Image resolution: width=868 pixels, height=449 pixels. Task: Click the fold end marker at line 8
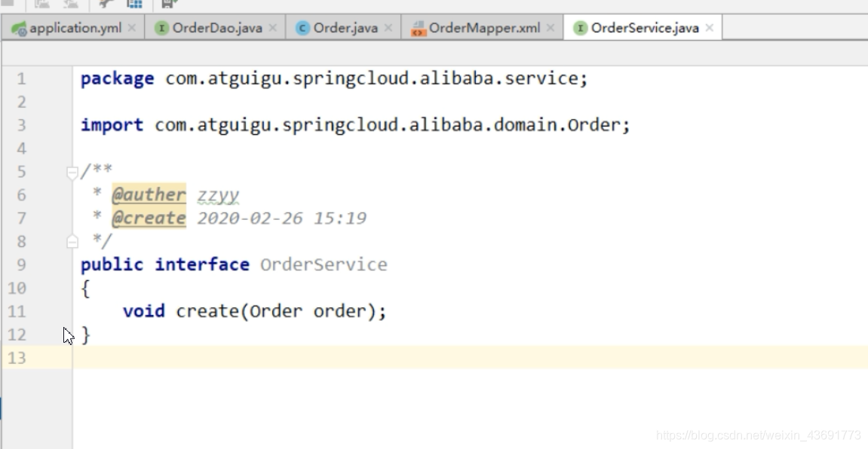pyautogui.click(x=72, y=242)
